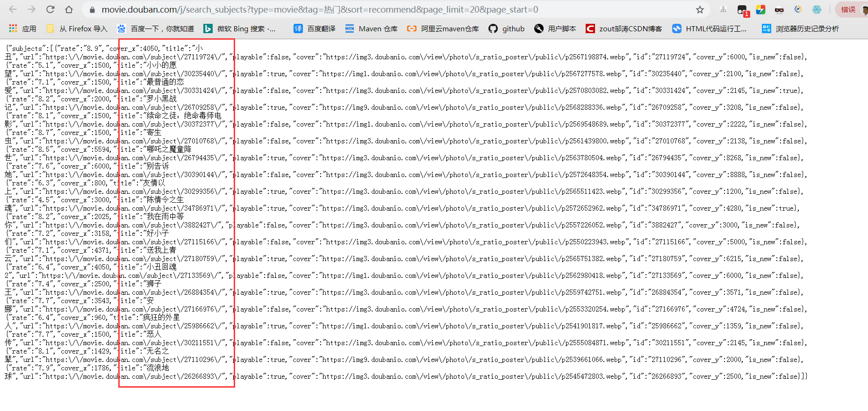Reload the current page
Image resolution: width=868 pixels, height=411 pixels.
50,9
